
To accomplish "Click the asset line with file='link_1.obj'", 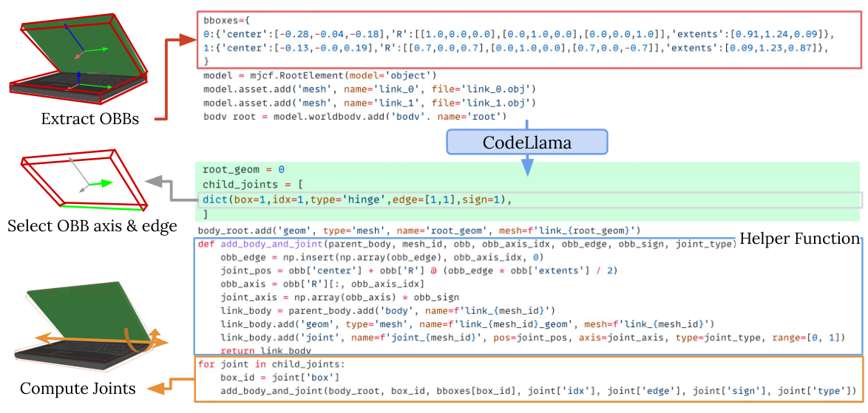I will (369, 102).
